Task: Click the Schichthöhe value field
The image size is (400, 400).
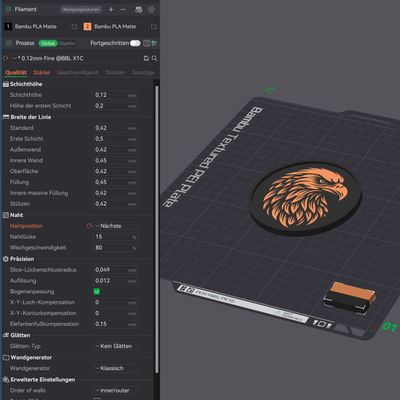Action: tap(116, 95)
